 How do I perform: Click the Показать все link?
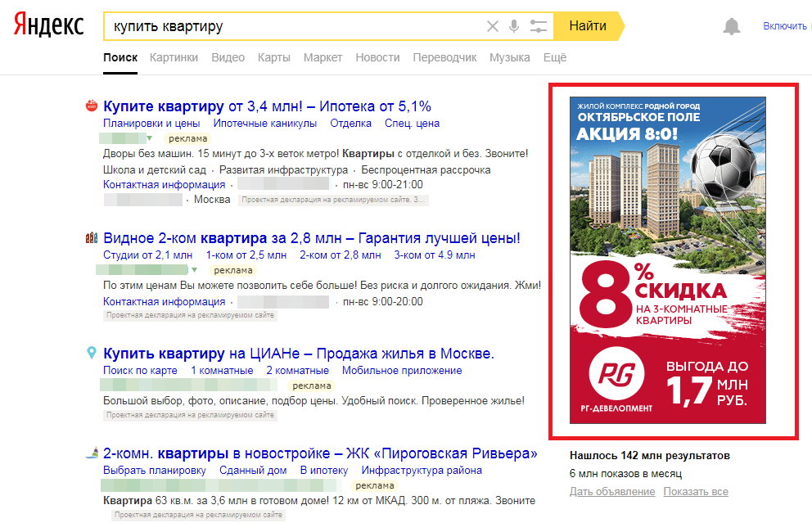(x=696, y=492)
